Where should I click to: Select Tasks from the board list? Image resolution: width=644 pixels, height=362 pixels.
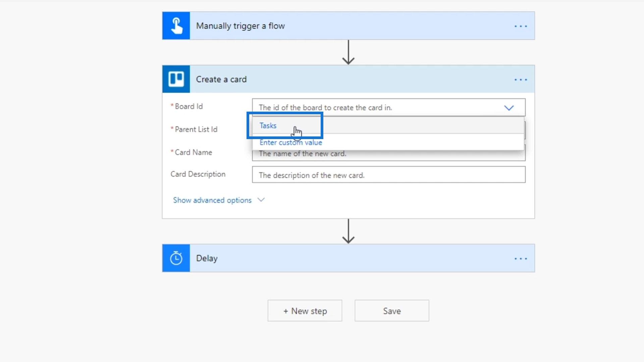click(268, 126)
